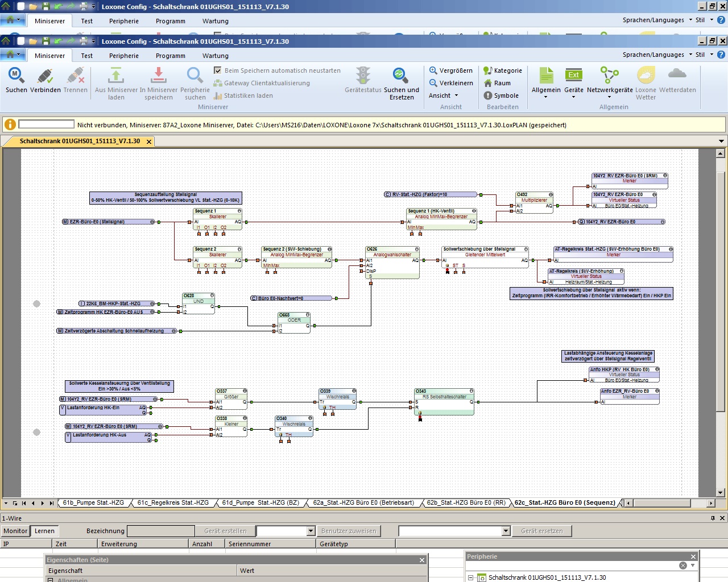
Task: Toggle the Lernen button in 1-Wire panel
Action: tap(44, 531)
